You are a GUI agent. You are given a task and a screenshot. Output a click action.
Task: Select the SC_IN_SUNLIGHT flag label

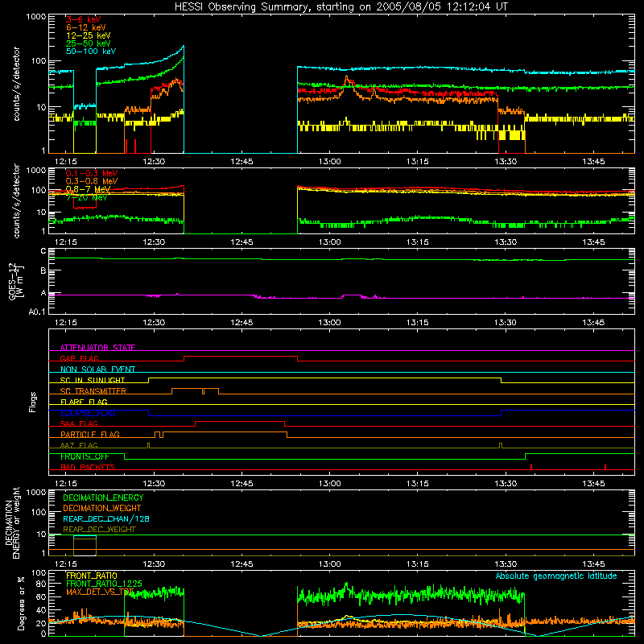[x=93, y=380]
